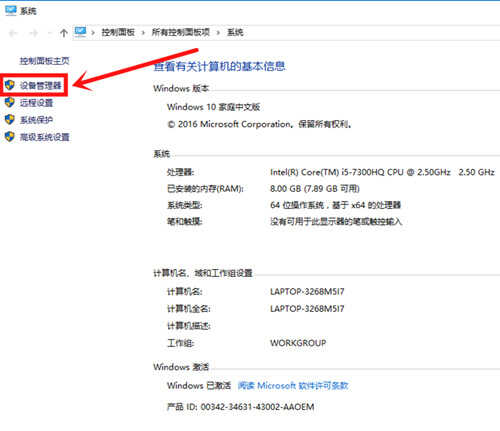Image resolution: width=500 pixels, height=431 pixels.
Task: Click the address bar field
Action: click(x=286, y=32)
